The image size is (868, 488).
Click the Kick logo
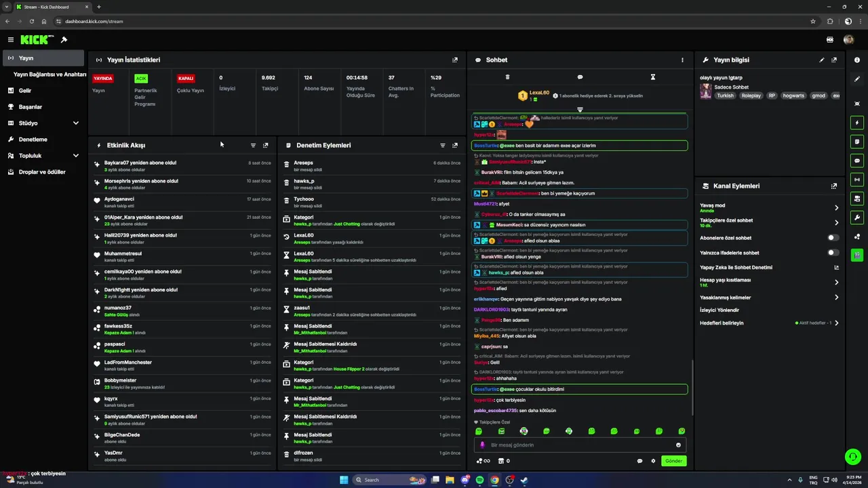37,40
